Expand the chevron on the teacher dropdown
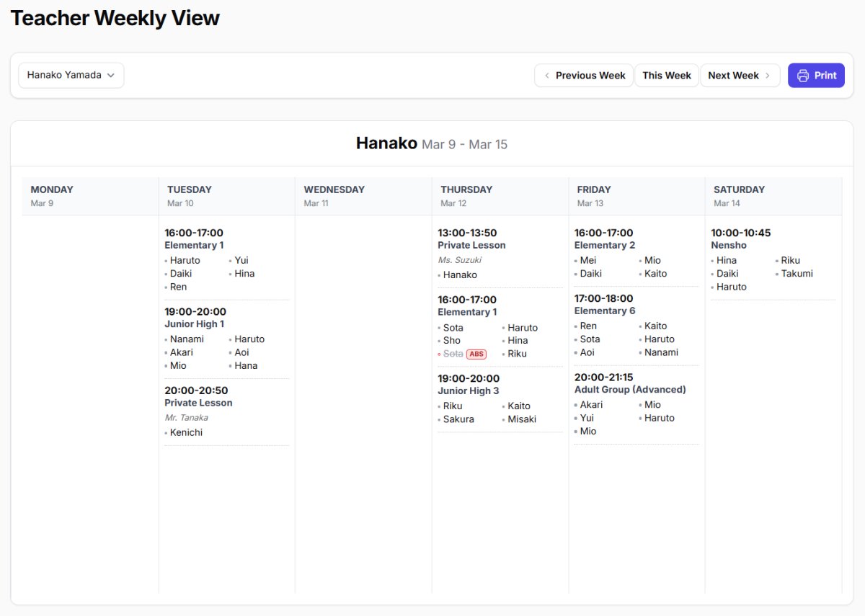This screenshot has height=616, width=865. coord(111,75)
